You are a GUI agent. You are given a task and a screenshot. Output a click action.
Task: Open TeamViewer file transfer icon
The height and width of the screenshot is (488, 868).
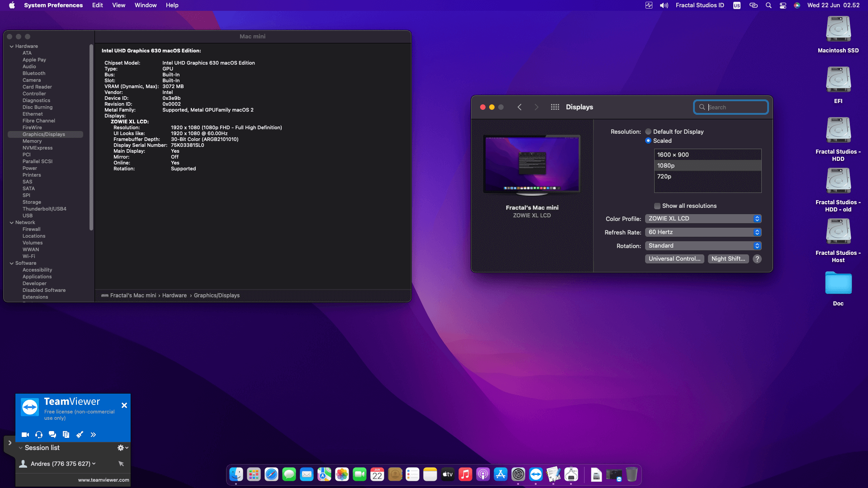66,435
